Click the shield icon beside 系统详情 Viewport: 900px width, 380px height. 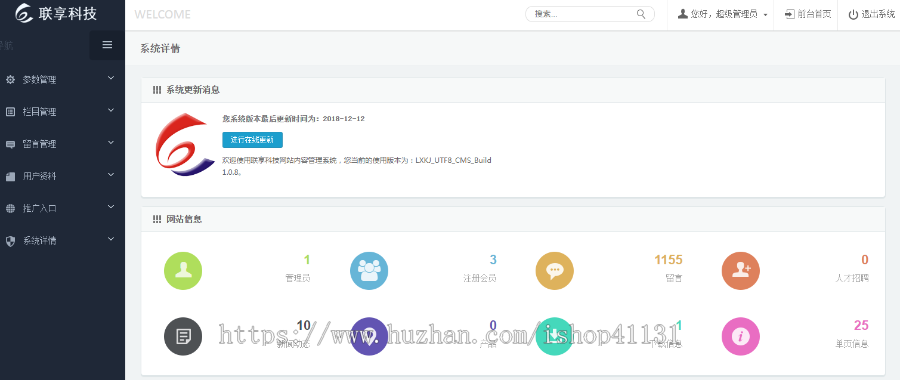coord(10,241)
